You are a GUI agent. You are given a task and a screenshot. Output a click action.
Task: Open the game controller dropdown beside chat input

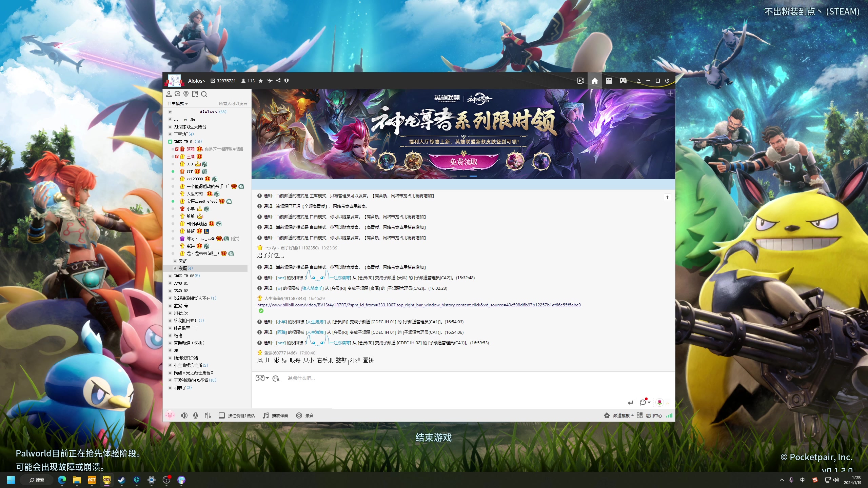point(262,378)
